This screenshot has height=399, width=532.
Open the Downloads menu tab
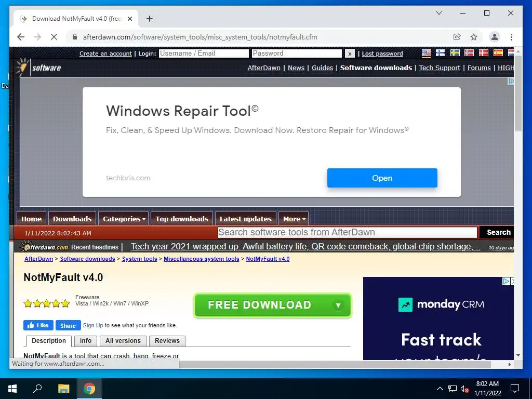click(72, 219)
